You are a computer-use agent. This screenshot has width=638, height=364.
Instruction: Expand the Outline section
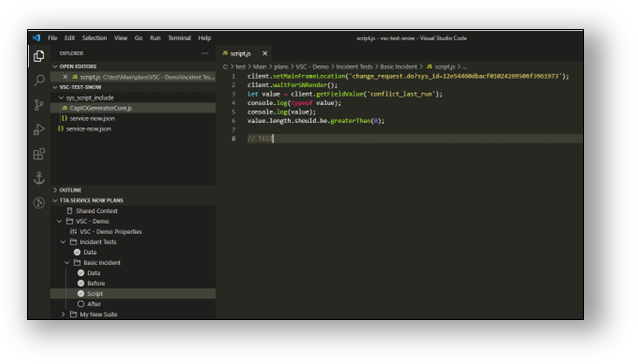(x=55, y=190)
